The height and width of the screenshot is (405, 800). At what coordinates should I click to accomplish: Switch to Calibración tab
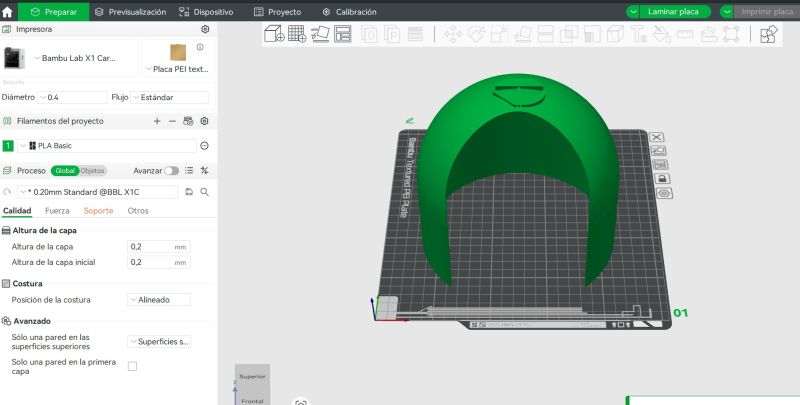349,12
